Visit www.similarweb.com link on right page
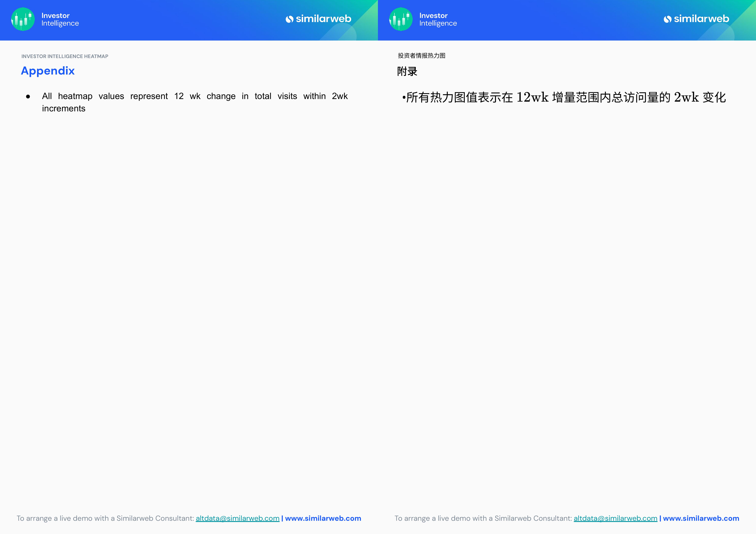This screenshot has width=756, height=534. [x=701, y=518]
